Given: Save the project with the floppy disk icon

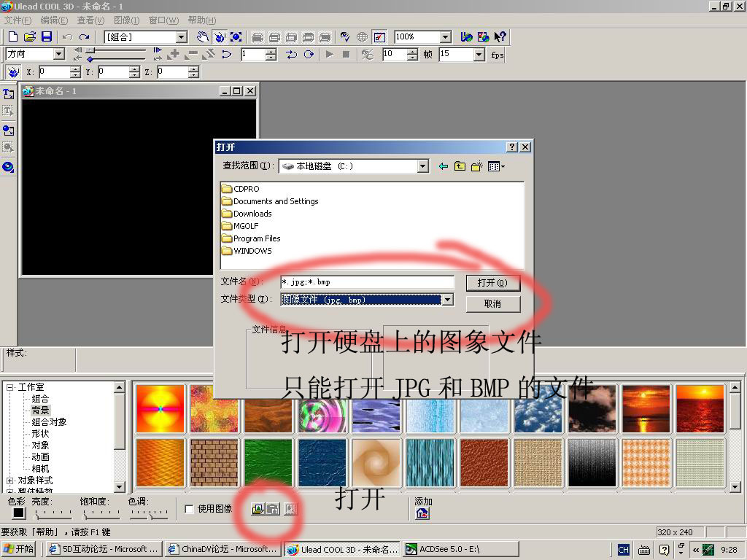Looking at the screenshot, I should (46, 36).
